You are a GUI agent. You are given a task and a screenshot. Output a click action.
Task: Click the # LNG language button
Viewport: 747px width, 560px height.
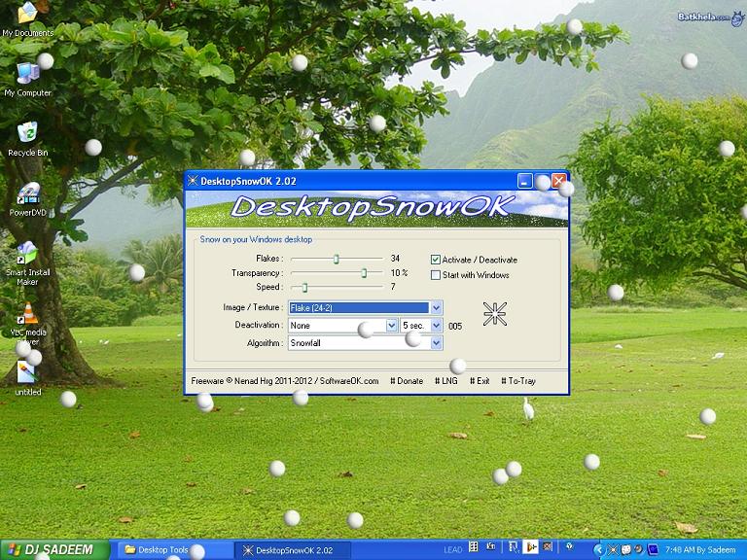pyautogui.click(x=445, y=381)
